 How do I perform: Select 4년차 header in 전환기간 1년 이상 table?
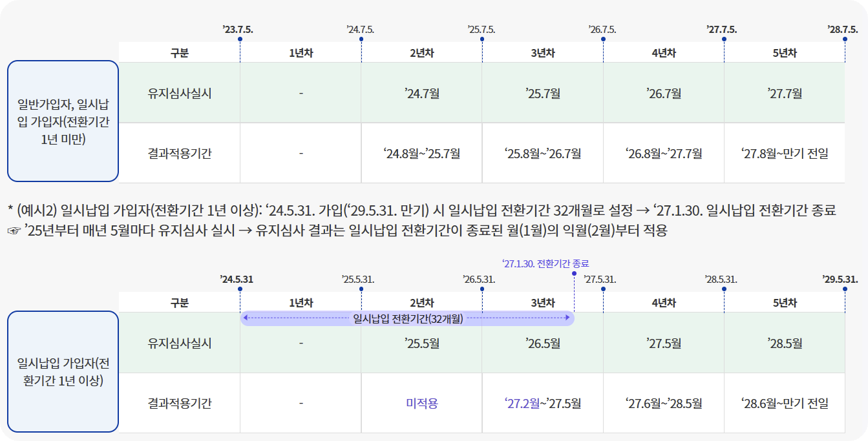click(x=663, y=302)
